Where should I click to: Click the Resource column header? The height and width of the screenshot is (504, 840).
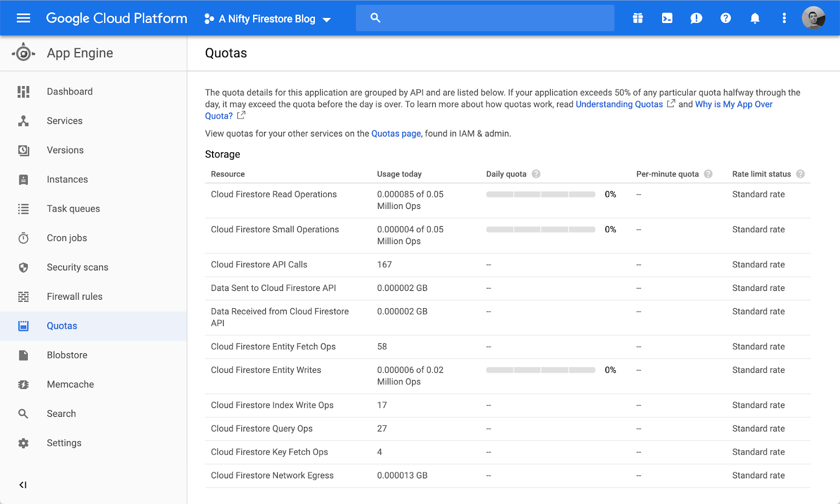tap(228, 174)
